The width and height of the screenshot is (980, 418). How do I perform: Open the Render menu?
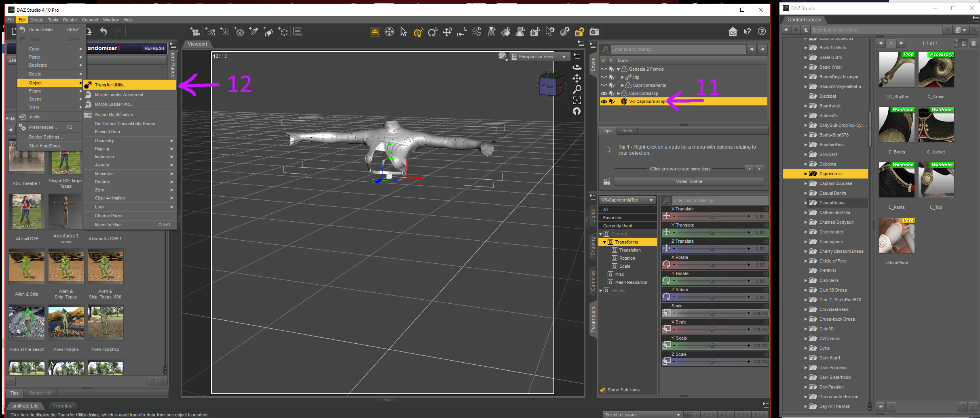pyautogui.click(x=70, y=20)
